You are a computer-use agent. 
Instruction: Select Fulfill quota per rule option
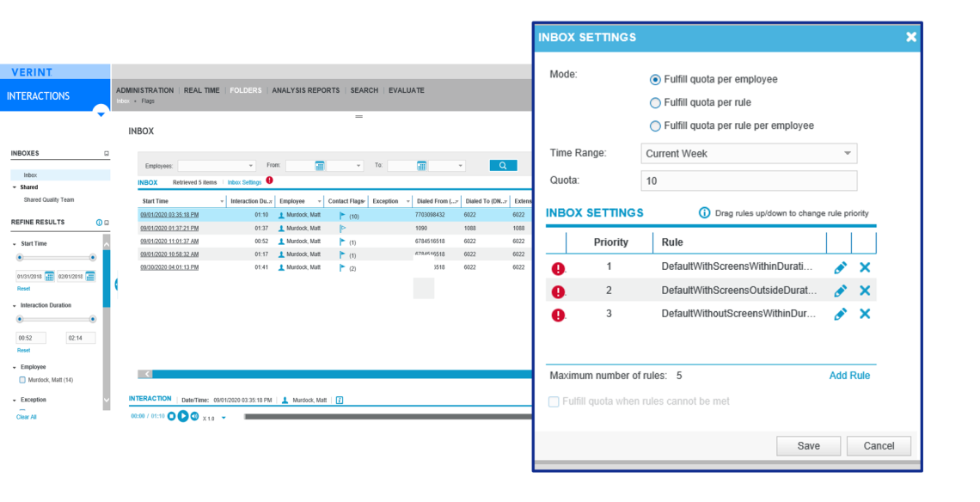656,102
